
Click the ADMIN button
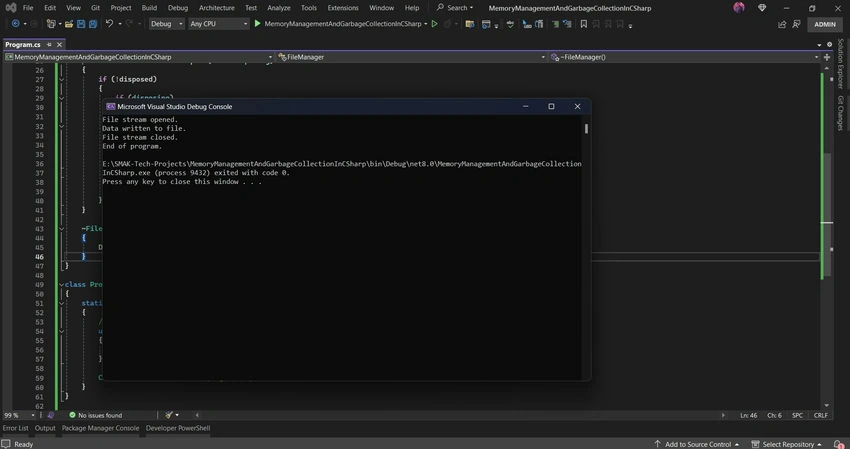click(825, 24)
